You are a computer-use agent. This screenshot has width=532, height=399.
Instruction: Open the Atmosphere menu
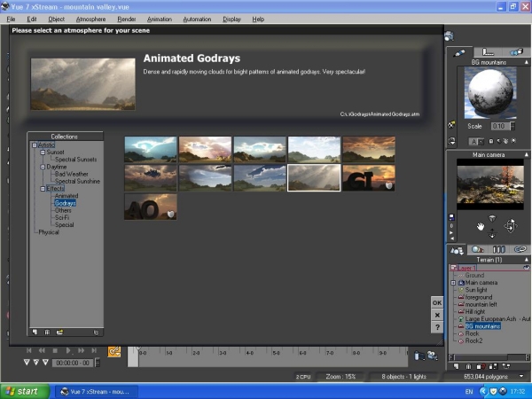[x=90, y=19]
